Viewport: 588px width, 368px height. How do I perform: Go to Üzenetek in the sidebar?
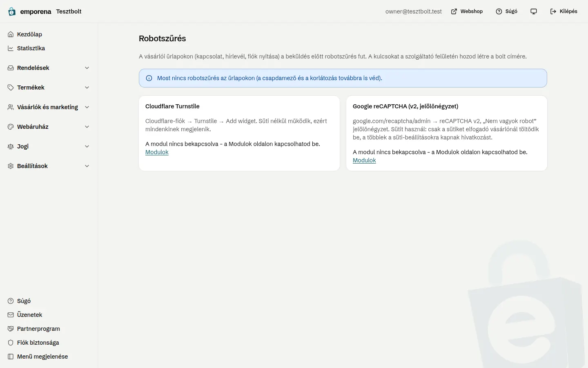[49, 315]
